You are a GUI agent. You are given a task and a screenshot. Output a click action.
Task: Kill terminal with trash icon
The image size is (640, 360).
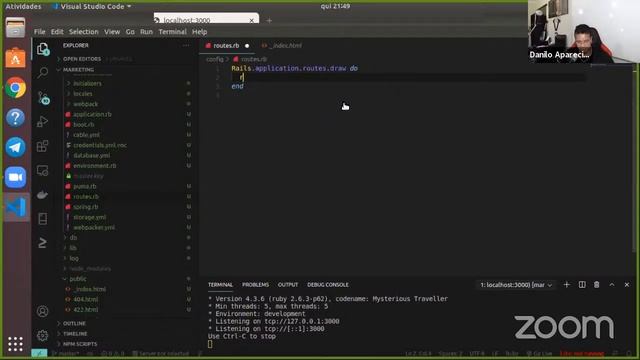click(597, 284)
